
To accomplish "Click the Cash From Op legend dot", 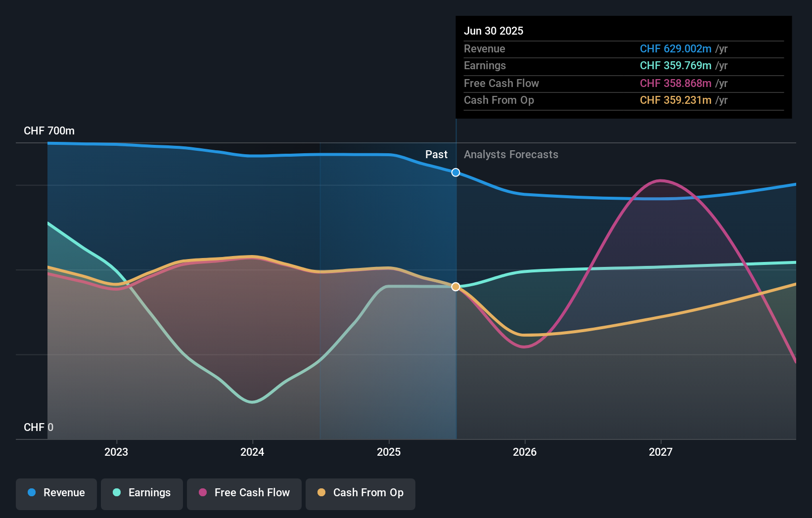I will coord(321,493).
